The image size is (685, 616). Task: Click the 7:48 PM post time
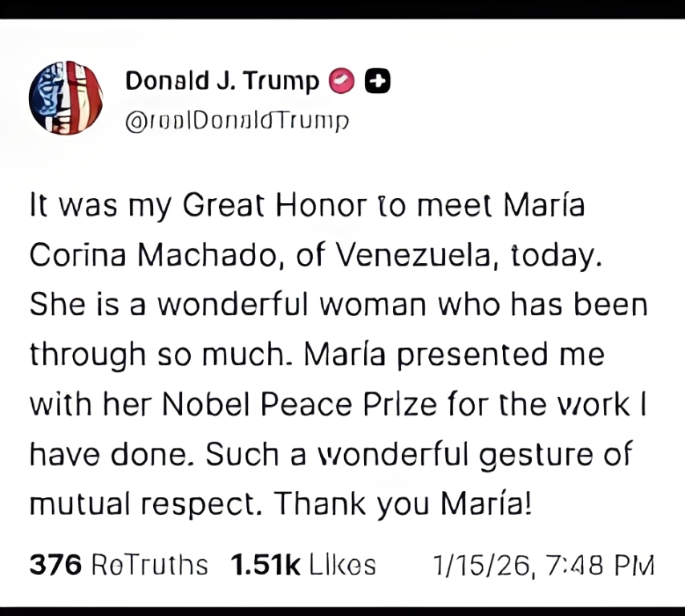600,565
